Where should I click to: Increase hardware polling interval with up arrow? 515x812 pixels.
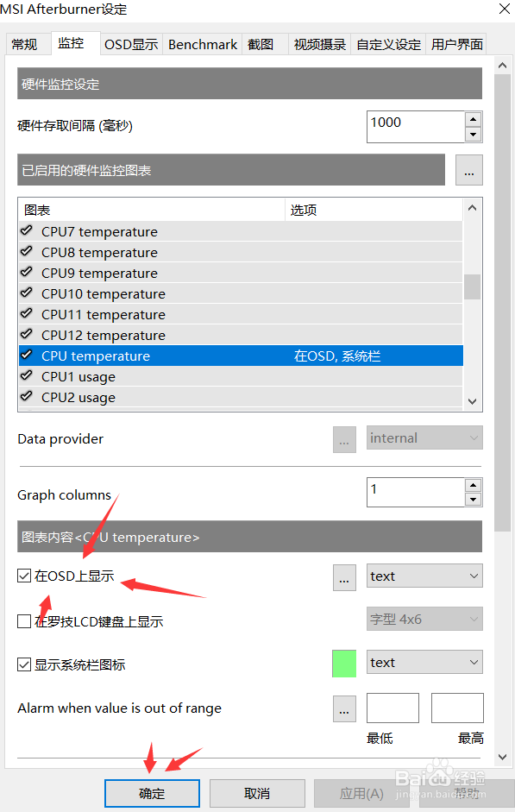click(x=473, y=120)
